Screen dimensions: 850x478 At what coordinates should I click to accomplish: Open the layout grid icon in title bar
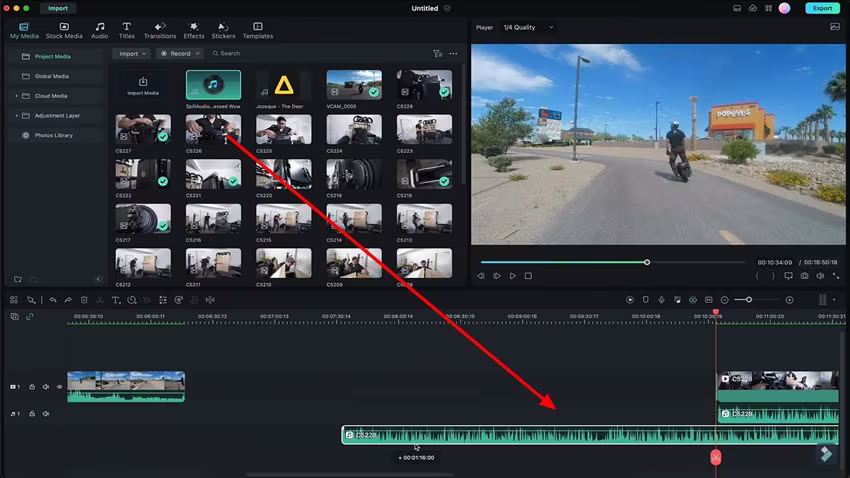click(x=768, y=8)
